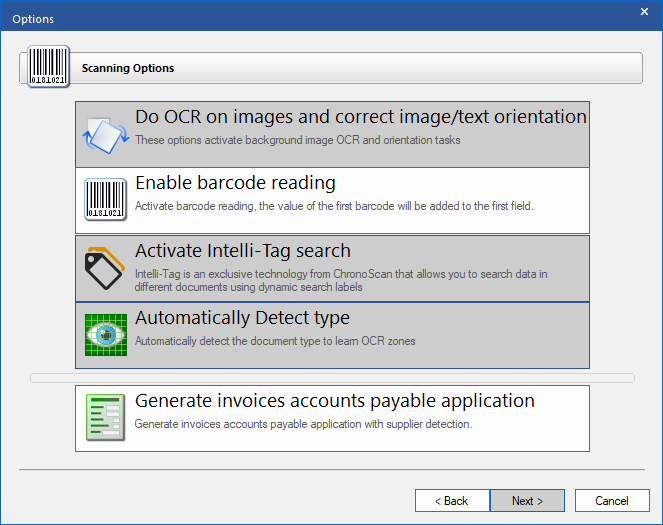Cancel the Options wizard
The height and width of the screenshot is (525, 663).
coord(612,500)
